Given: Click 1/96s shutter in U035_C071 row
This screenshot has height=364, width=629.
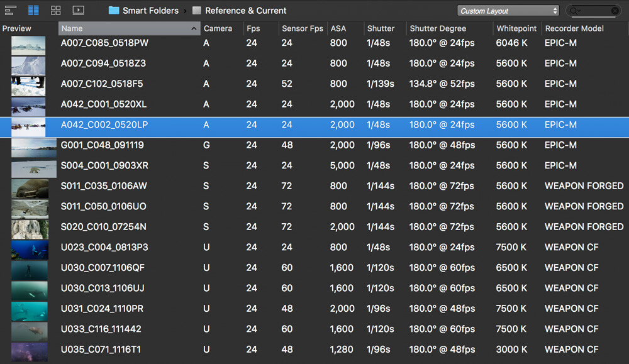Looking at the screenshot, I should pos(378,350).
